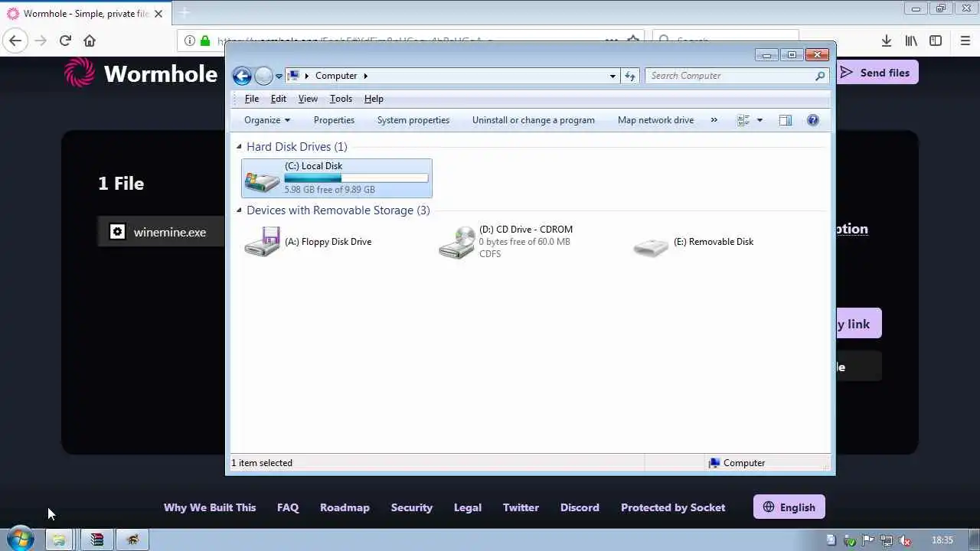Viewport: 980px width, 551px height.
Task: Open the Firefox hamburger menu
Action: pyautogui.click(x=965, y=41)
